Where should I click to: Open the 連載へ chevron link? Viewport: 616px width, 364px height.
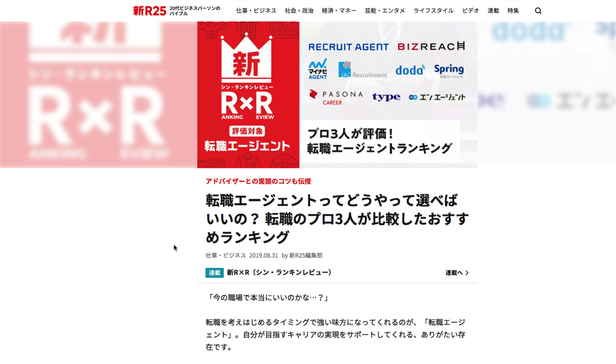click(457, 273)
